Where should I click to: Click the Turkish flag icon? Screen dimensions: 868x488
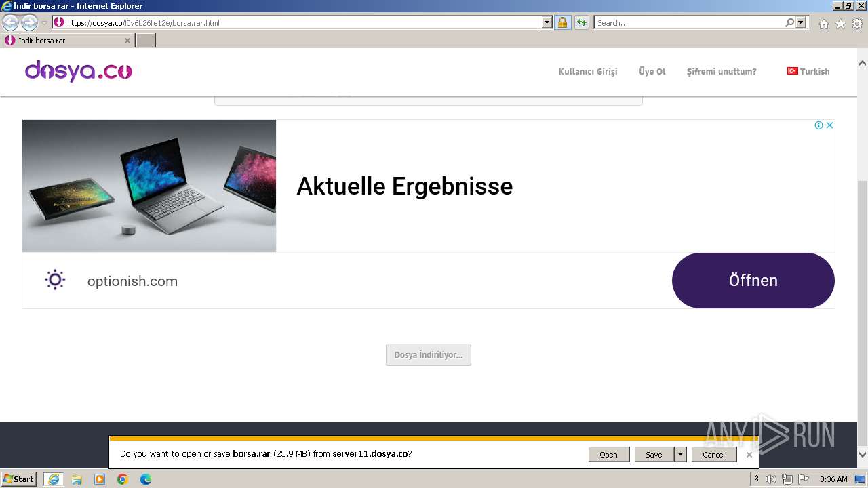coord(792,70)
